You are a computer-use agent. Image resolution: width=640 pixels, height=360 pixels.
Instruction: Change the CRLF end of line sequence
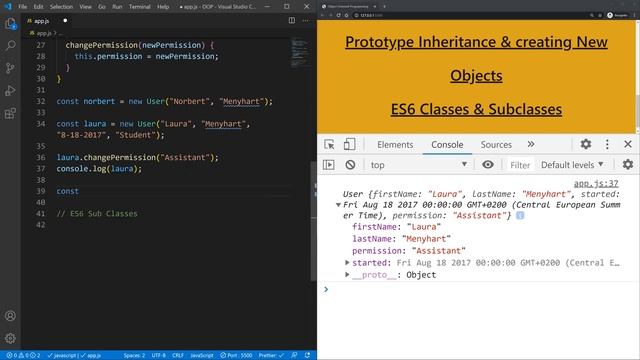pyautogui.click(x=178, y=355)
